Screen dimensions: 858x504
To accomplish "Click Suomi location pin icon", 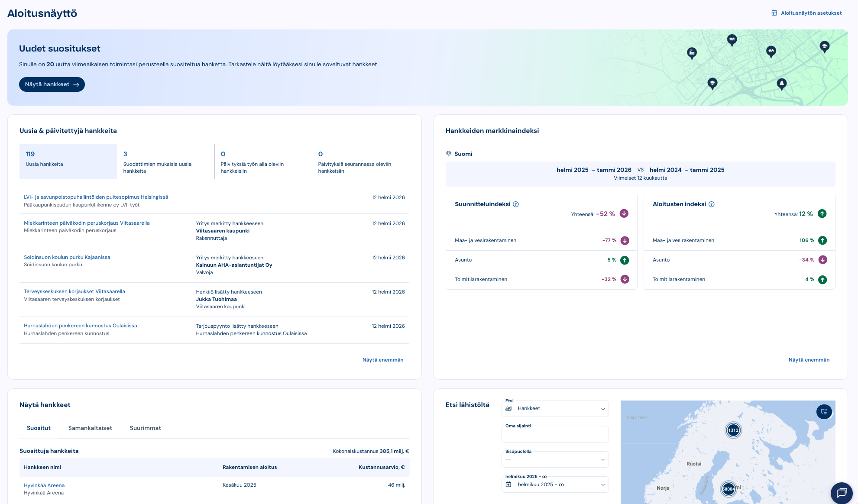I will click(449, 154).
